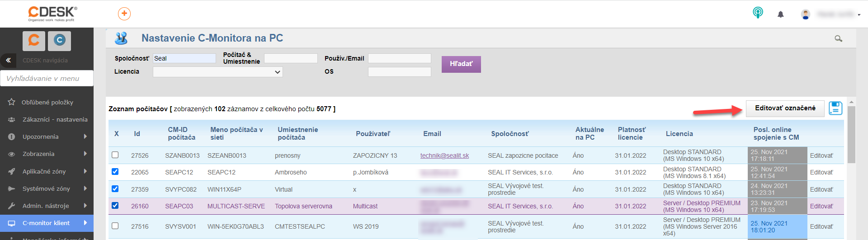
Task: Click the alert icon for Upozornenia
Action: tap(12, 136)
